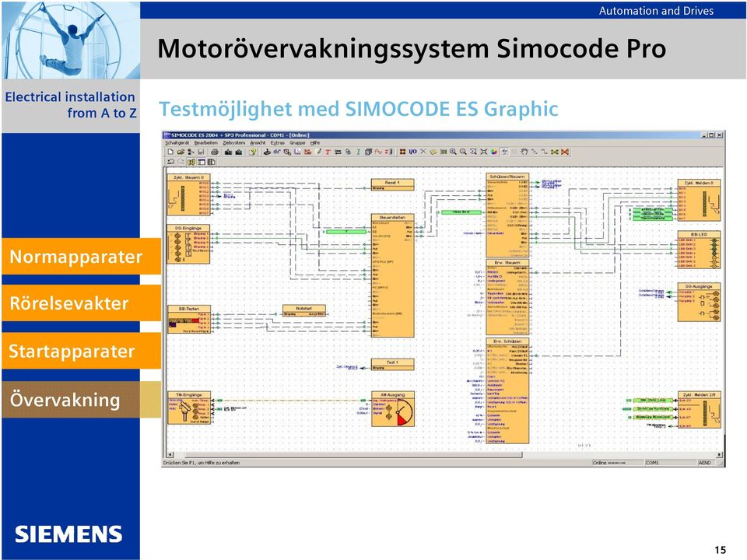The image size is (747, 560).
Task: Open the Zielsystem menu
Action: click(234, 143)
